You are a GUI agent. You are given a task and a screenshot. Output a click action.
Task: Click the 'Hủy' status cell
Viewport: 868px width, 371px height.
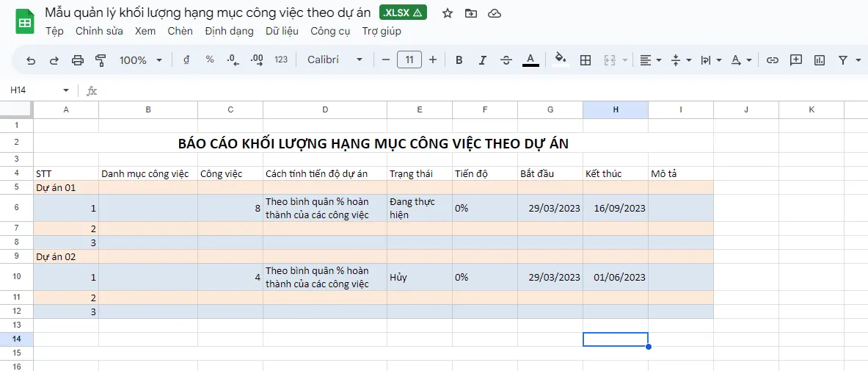click(x=420, y=277)
